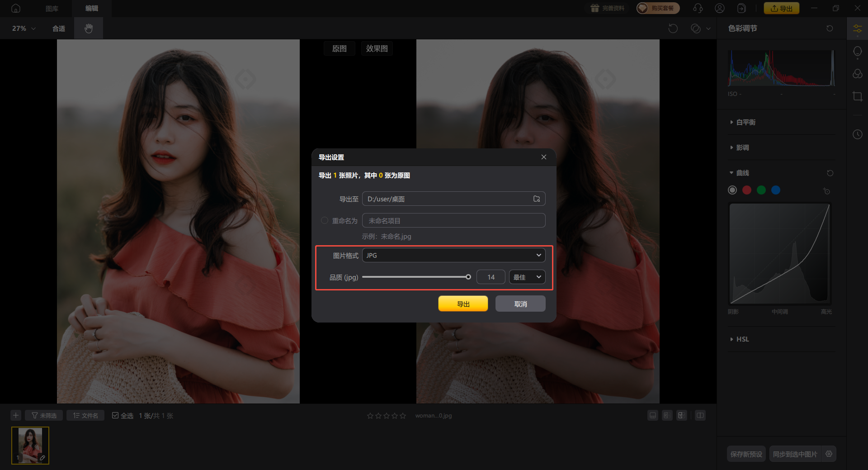
Task: Click the add photo plus button
Action: [x=16, y=415]
